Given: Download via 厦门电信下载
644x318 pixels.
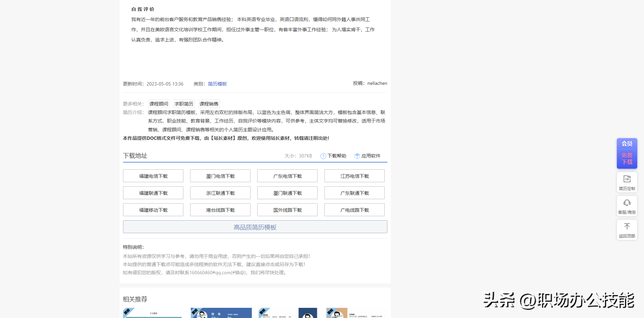Looking at the screenshot, I should click(x=220, y=176).
